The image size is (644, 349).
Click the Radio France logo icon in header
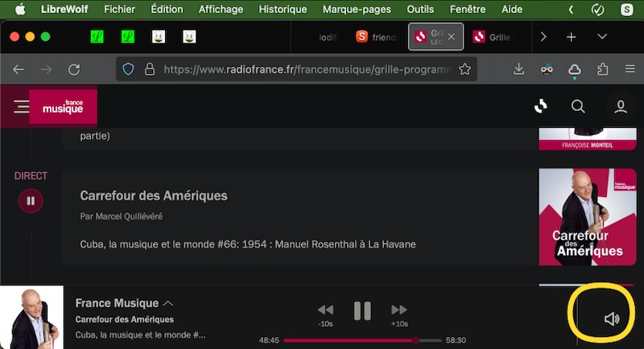click(x=541, y=106)
